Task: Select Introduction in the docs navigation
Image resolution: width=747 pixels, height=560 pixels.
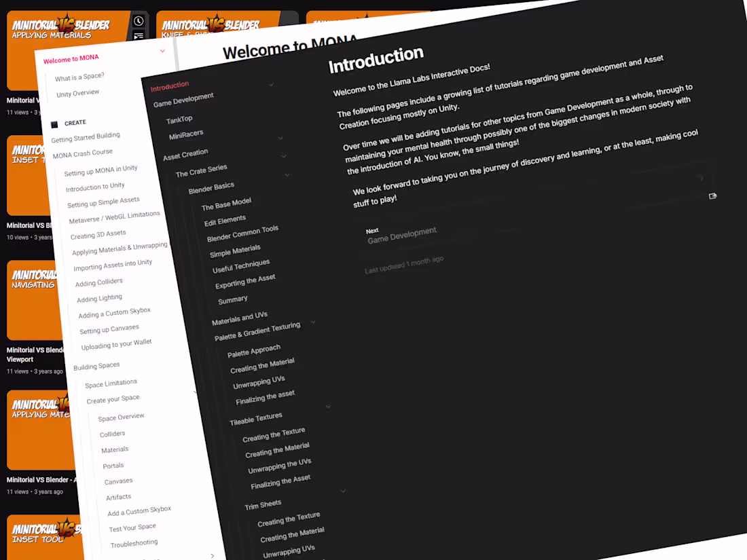Action: click(x=168, y=85)
